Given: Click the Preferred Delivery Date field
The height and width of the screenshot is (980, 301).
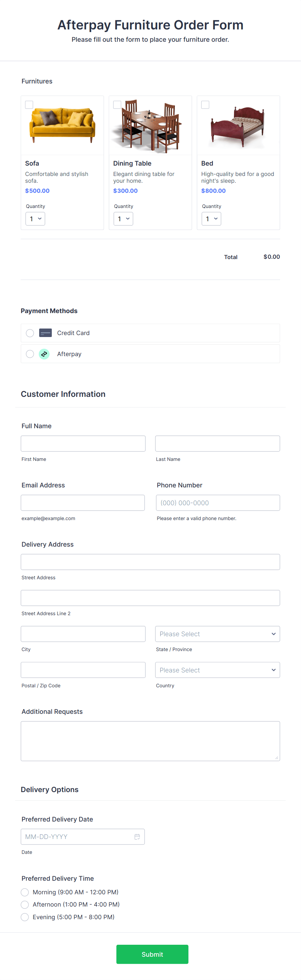Looking at the screenshot, I should click(x=76, y=837).
